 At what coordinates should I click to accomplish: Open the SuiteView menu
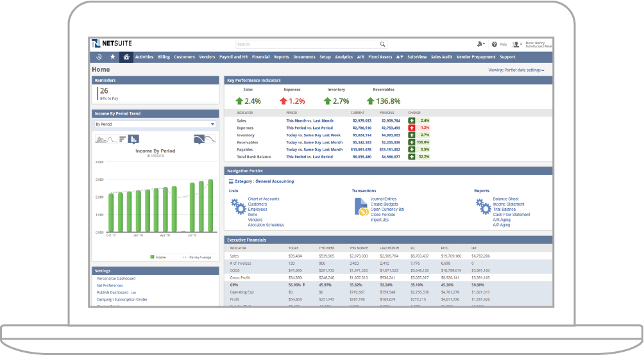click(417, 57)
